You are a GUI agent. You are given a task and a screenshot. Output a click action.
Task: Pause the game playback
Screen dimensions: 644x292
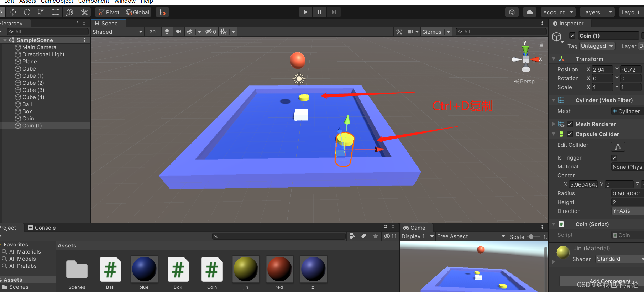click(319, 12)
